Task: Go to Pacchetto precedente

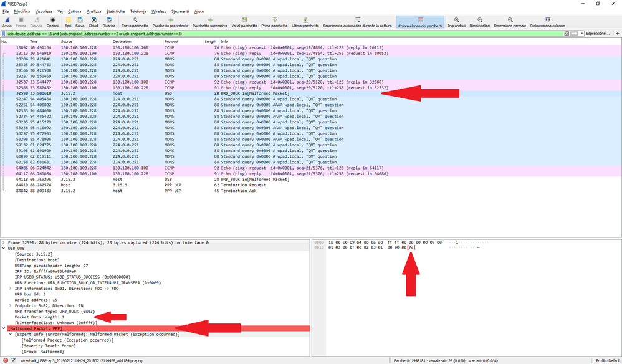Action: click(x=171, y=22)
